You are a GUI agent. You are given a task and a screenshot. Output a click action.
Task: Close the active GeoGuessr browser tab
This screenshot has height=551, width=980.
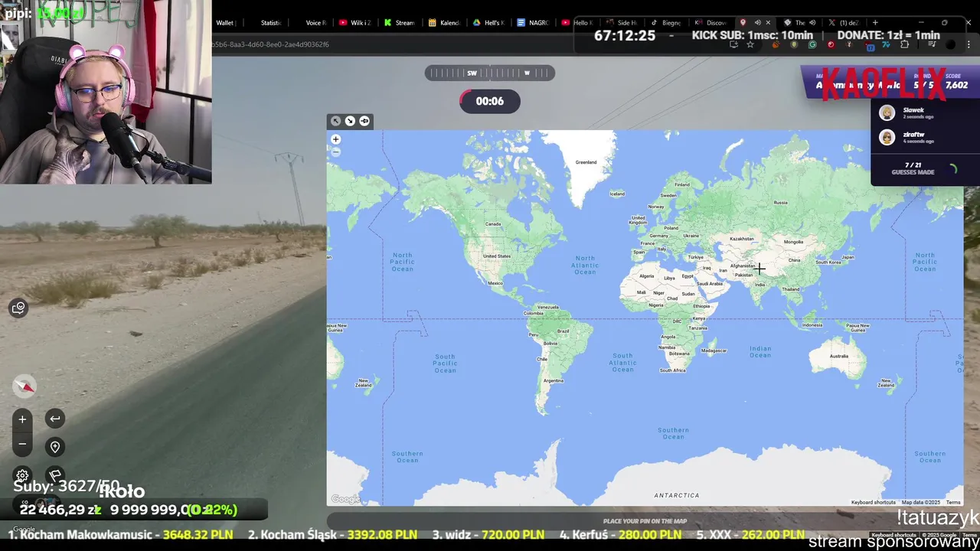point(768,23)
